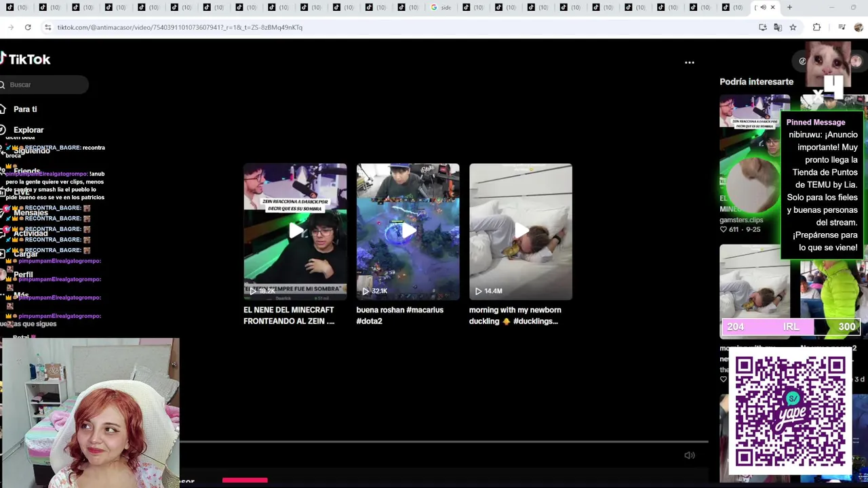This screenshot has width=868, height=488.
Task: Play the newborn duckling video
Action: (x=521, y=231)
